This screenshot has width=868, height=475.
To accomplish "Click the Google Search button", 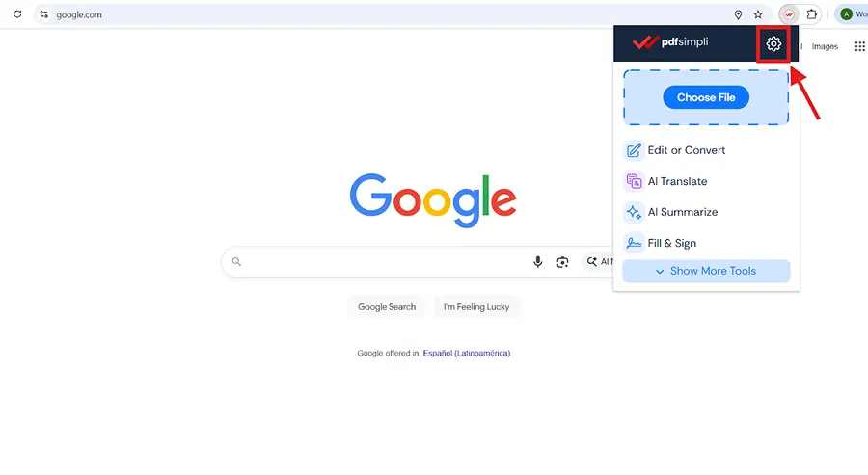I will pyautogui.click(x=387, y=307).
